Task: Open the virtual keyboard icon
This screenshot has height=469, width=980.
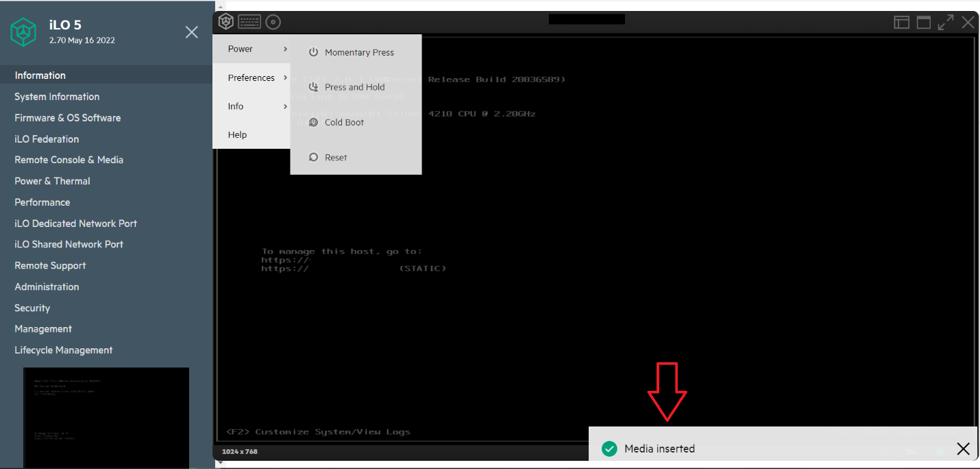Action: [249, 22]
